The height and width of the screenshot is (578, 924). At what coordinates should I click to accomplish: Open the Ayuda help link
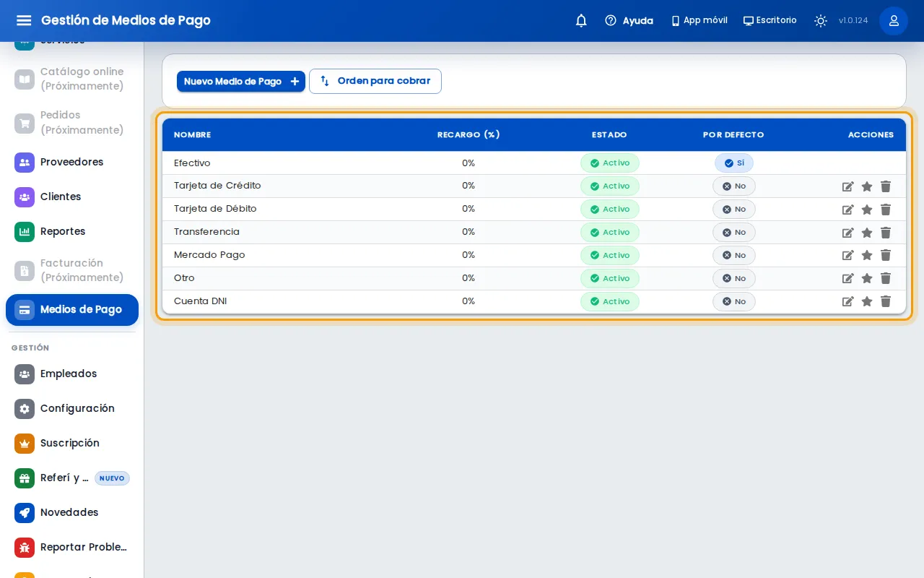[x=629, y=20]
